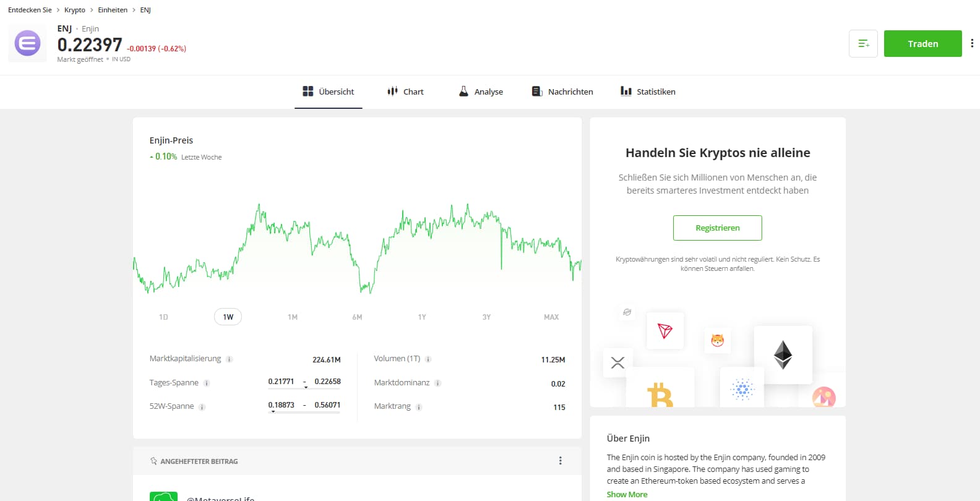Screen dimensions: 980x501
Task: Click the Tages-Spanne range indicator bar
Action: tap(304, 388)
